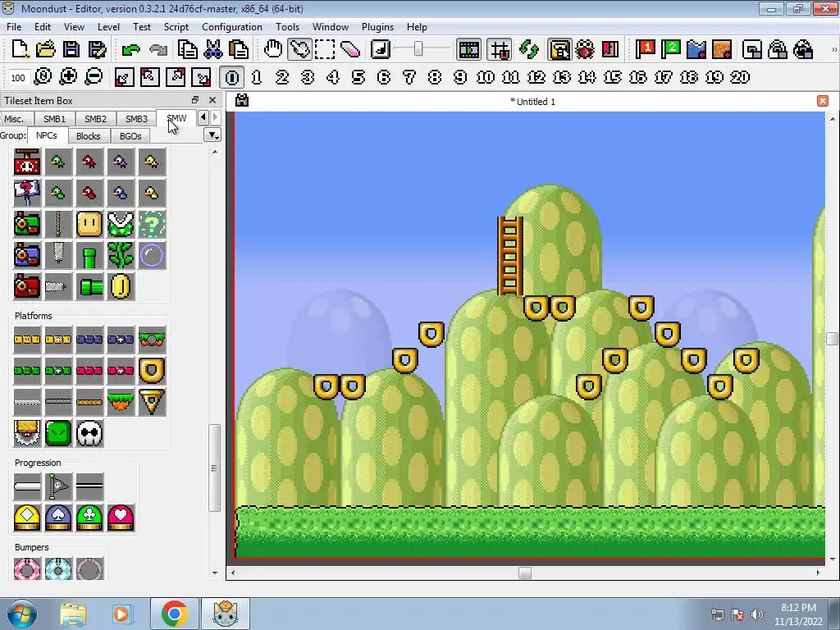Click the zoom percentage field
The image size is (840, 630).
pyautogui.click(x=18, y=78)
